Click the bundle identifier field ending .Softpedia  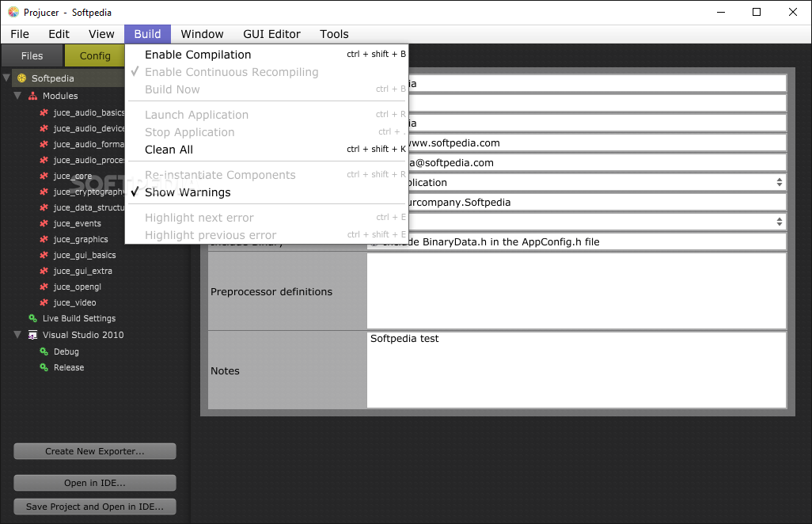click(x=597, y=202)
